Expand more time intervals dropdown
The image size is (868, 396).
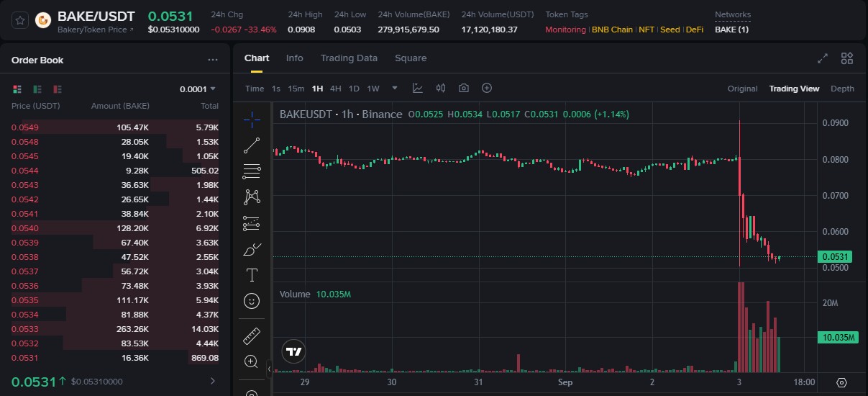point(395,89)
